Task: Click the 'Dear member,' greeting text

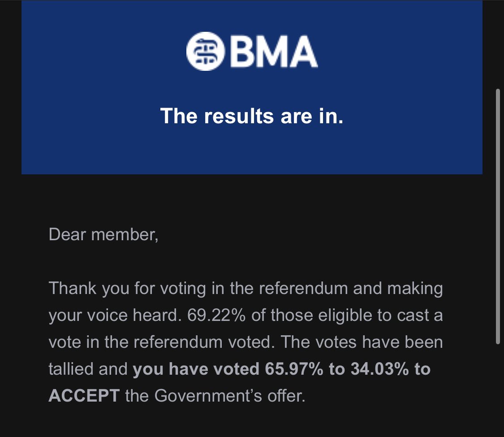Action: (x=103, y=235)
